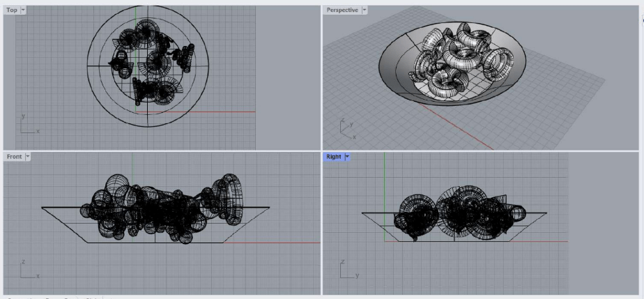Open the Top viewport dropdown menu arrow
This screenshot has width=644, height=299.
point(24,10)
